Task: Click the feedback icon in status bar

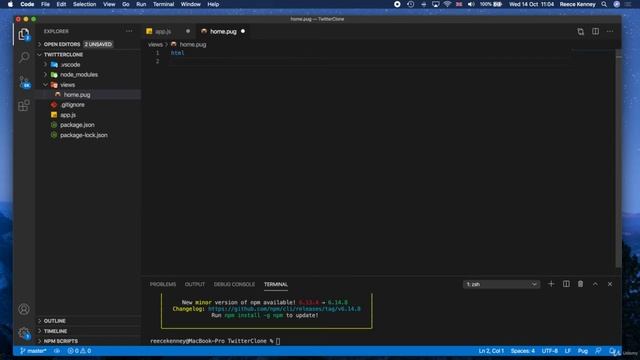Action: pos(598,351)
